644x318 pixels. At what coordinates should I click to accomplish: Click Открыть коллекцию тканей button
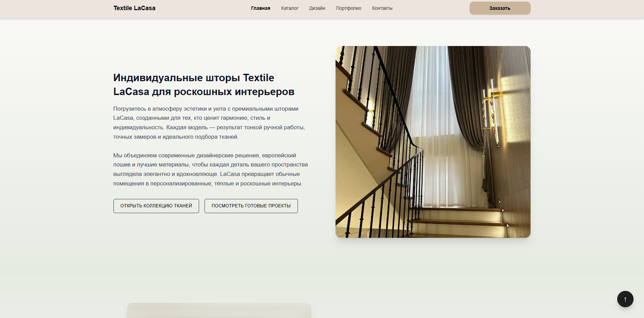click(x=156, y=206)
